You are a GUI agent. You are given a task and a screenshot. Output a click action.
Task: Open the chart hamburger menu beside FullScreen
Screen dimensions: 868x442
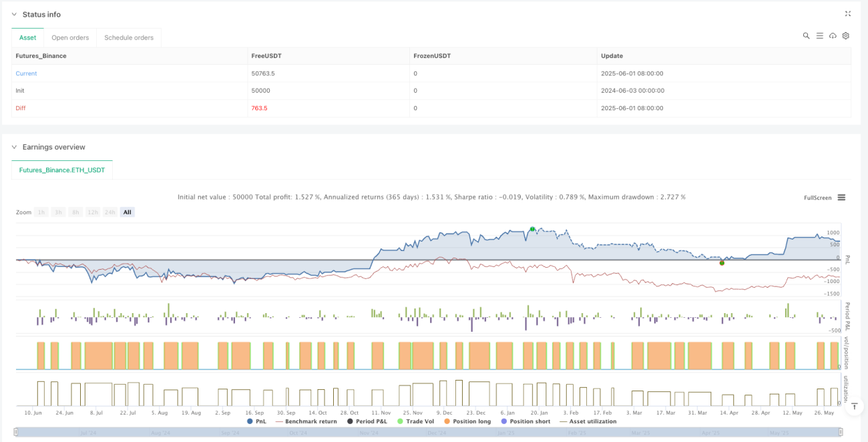click(x=841, y=198)
